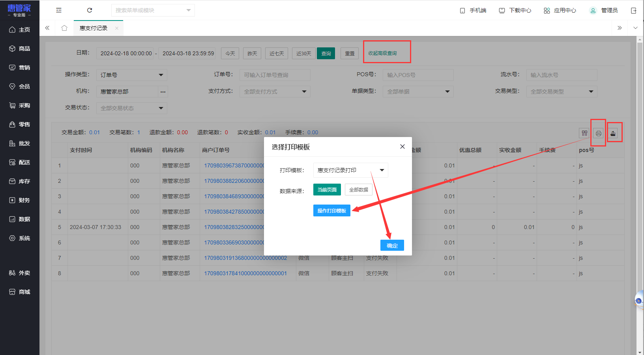Open order link 1709803178410000000000000001
This screenshot has width=644, height=355.
(245, 273)
